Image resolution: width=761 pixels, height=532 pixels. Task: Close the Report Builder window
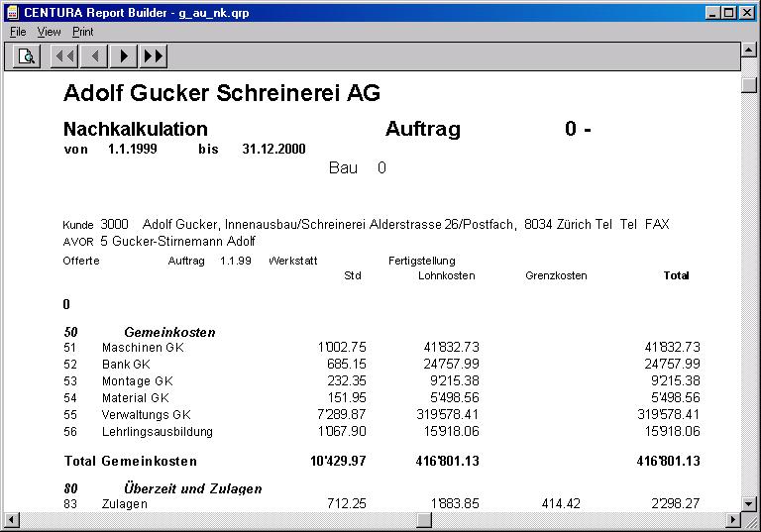click(x=746, y=13)
